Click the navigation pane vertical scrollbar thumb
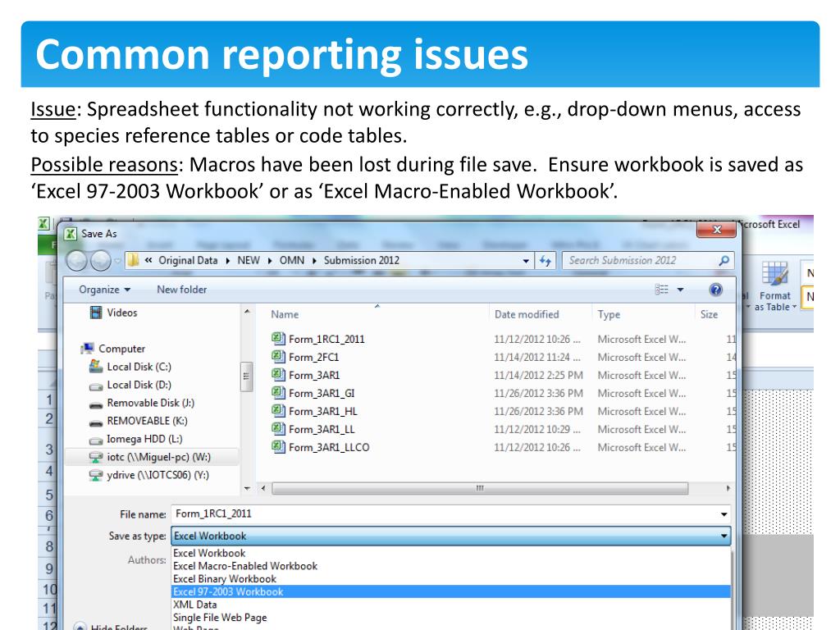 click(x=246, y=377)
